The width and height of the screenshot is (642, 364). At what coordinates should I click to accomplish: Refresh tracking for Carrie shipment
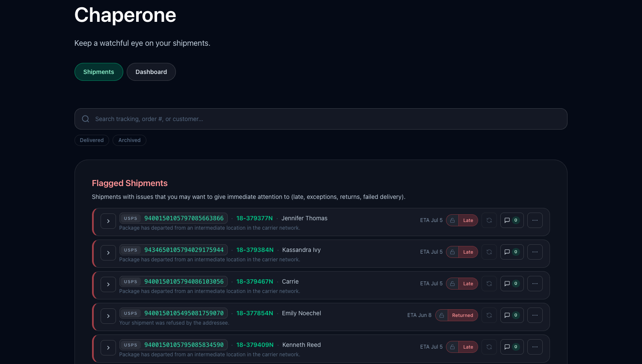pyautogui.click(x=489, y=284)
